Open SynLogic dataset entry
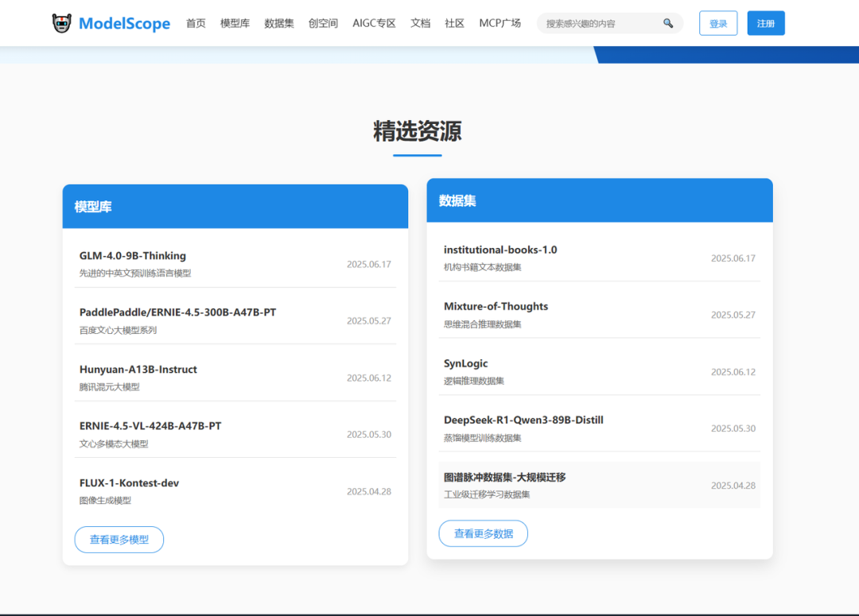The height and width of the screenshot is (616, 859). pyautogui.click(x=600, y=372)
